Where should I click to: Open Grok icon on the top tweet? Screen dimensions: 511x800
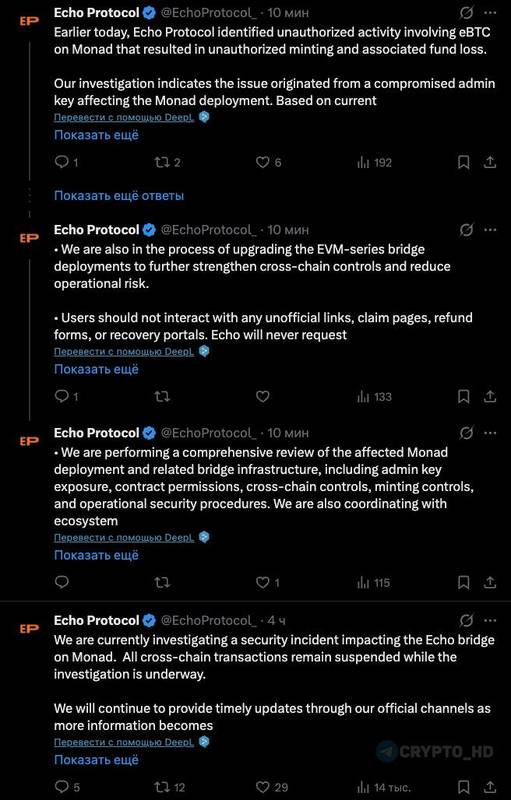click(466, 13)
